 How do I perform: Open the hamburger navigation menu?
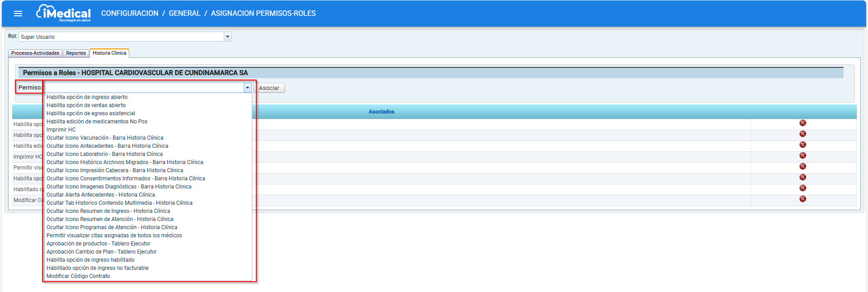click(18, 14)
